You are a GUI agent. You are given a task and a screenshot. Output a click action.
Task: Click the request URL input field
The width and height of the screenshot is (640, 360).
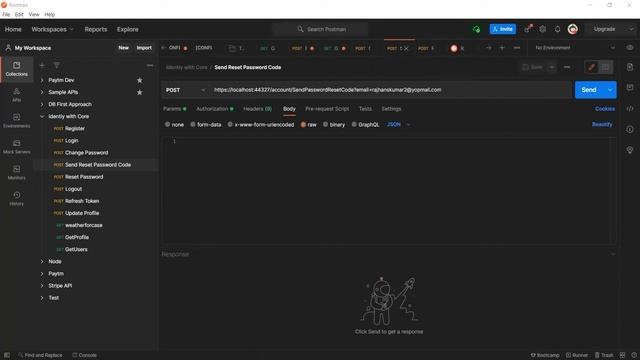pyautogui.click(x=390, y=90)
